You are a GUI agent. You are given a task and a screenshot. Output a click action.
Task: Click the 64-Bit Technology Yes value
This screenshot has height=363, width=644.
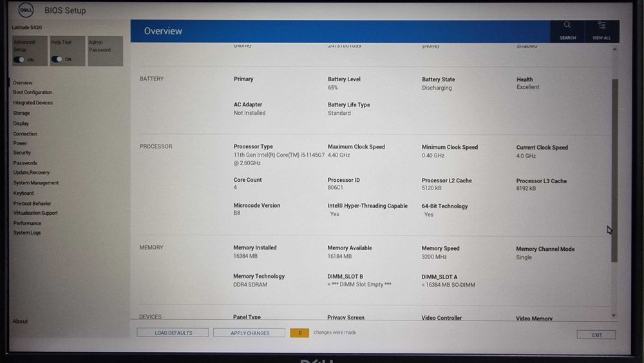429,215
